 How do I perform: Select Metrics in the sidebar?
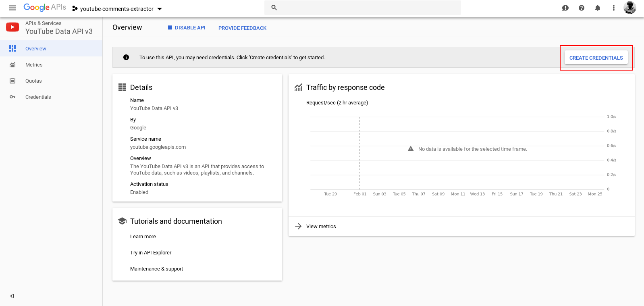click(34, 65)
